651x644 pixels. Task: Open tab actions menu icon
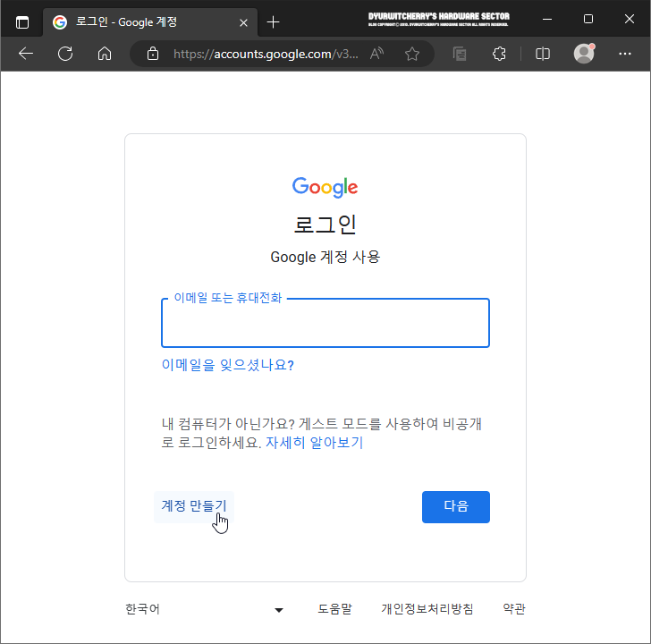[22, 22]
